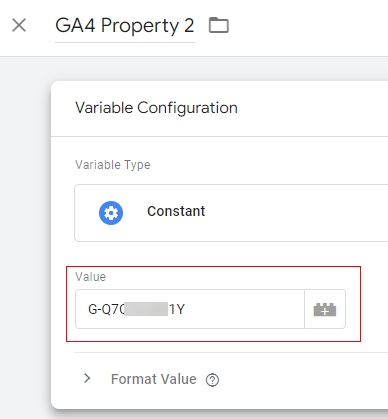Click the insert-variable brick icon
Screen dimensions: 388x419
tap(325, 309)
